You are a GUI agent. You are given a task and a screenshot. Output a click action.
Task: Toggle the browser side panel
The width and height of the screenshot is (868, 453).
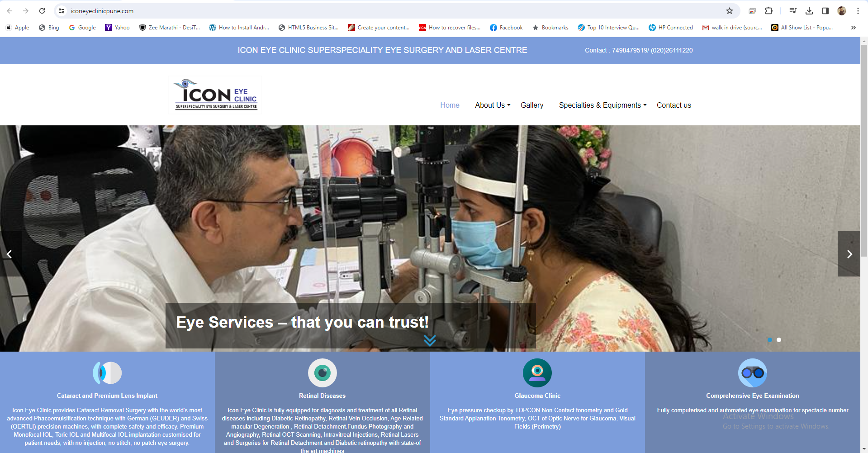825,11
